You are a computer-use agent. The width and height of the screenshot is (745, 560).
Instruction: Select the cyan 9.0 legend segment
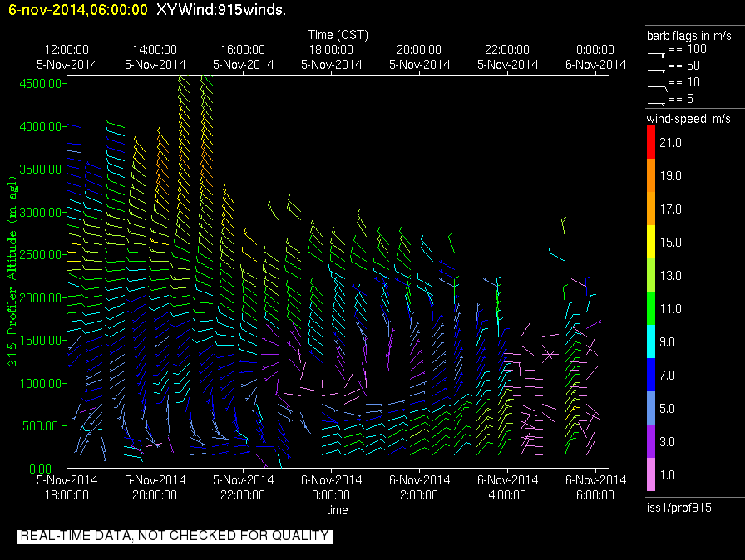click(x=651, y=341)
